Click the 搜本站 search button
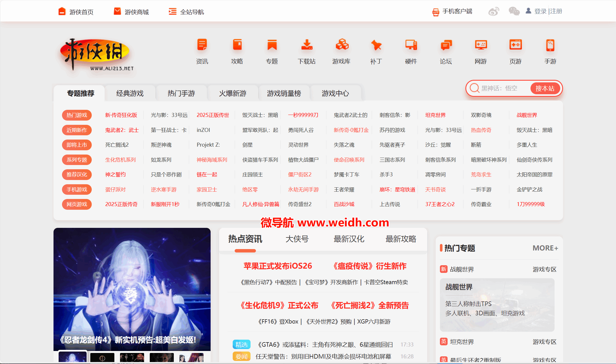The width and height of the screenshot is (616, 364). [545, 89]
